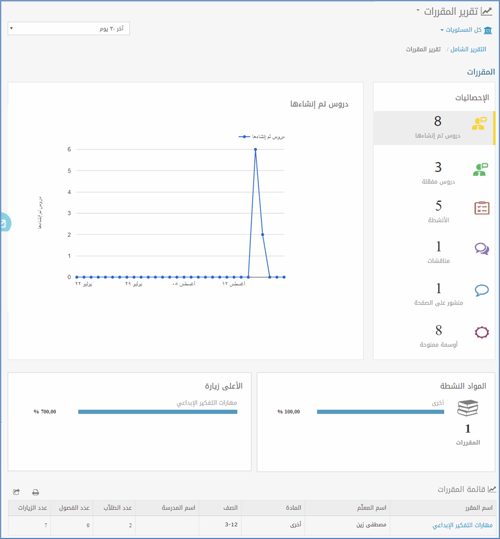Open the آخر ٣٠ يوم period dropdown
The height and width of the screenshot is (539, 500).
[69, 29]
